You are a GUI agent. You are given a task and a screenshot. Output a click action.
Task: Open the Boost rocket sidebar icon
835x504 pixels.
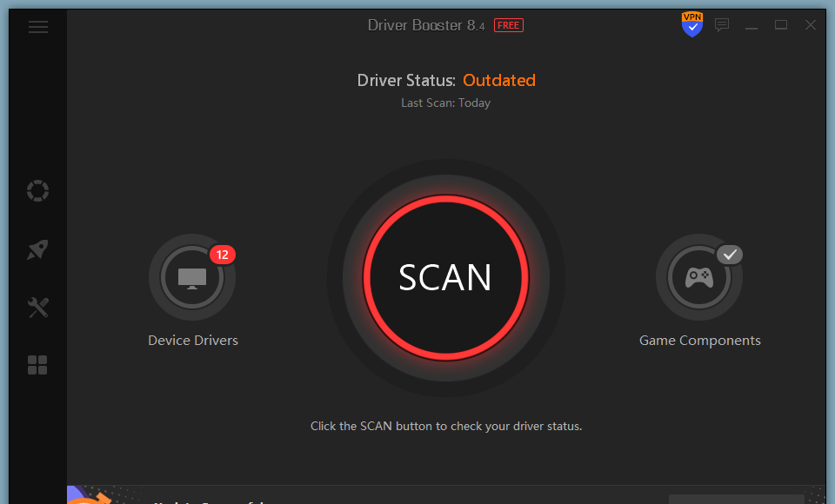37,249
